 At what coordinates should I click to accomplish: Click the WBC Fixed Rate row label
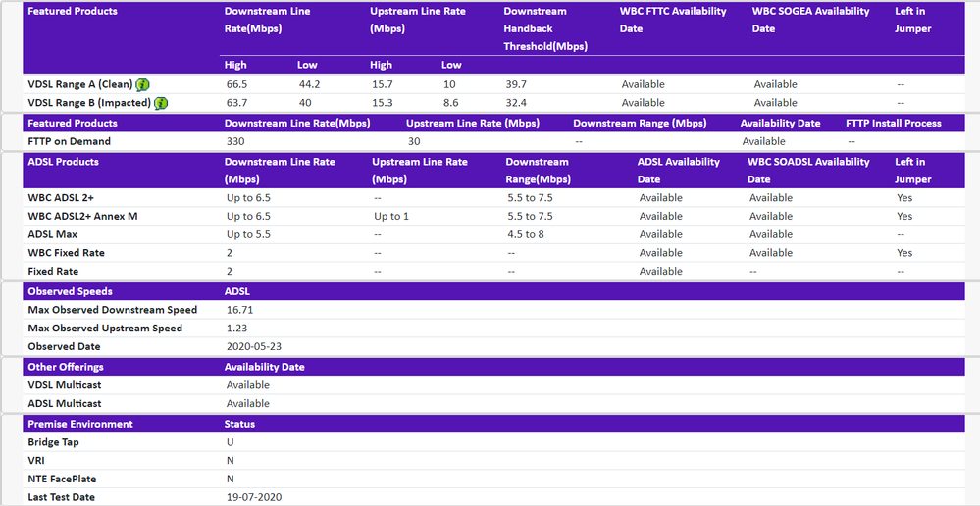click(66, 253)
